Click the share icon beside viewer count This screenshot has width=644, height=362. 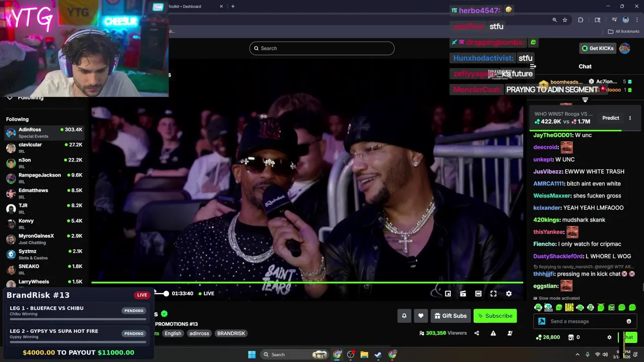pos(476,333)
